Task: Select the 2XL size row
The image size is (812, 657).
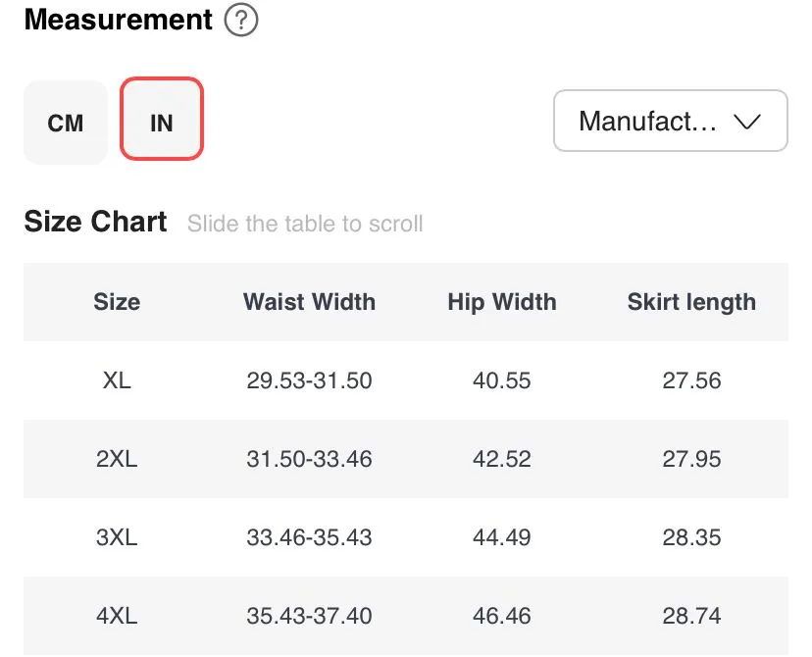Action: click(x=406, y=459)
